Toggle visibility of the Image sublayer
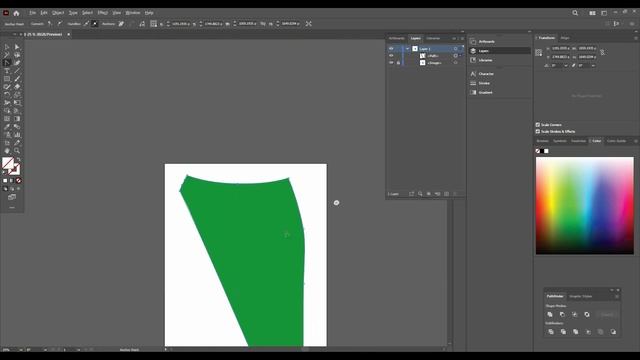This screenshot has height=360, width=640. coord(391,63)
